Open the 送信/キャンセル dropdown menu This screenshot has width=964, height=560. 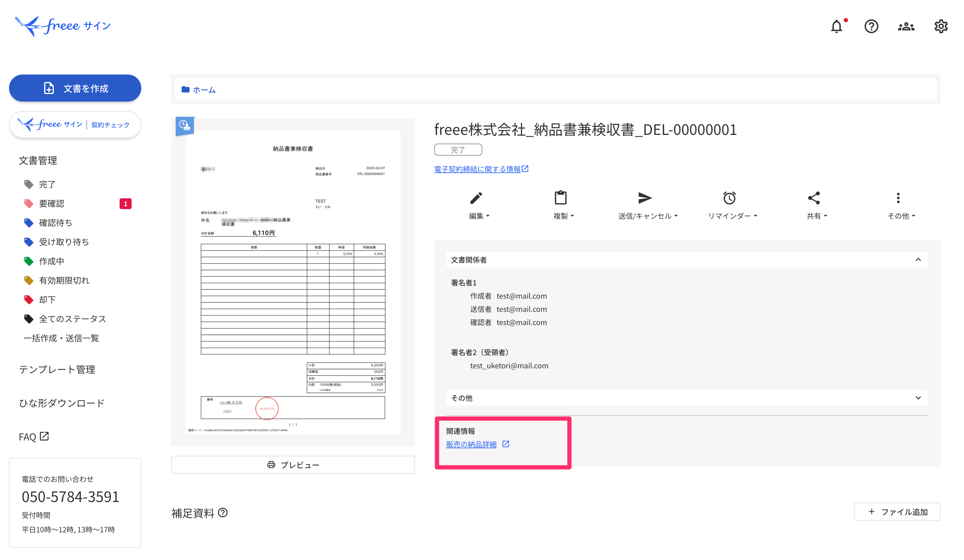point(648,216)
